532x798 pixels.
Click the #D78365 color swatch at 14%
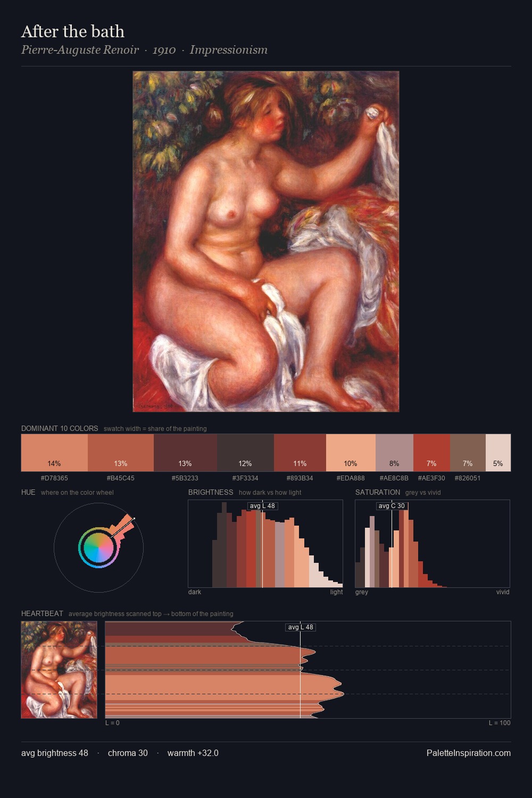coord(54,453)
